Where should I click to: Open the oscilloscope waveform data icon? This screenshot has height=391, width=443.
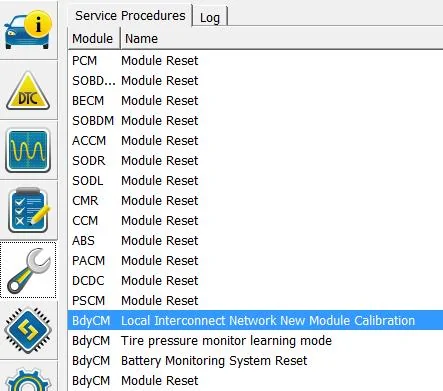click(28, 150)
